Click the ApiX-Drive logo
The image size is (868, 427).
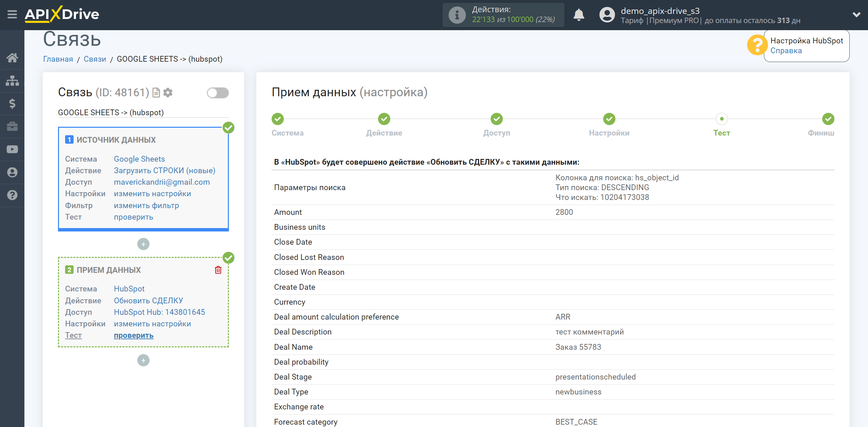pyautogui.click(x=62, y=14)
